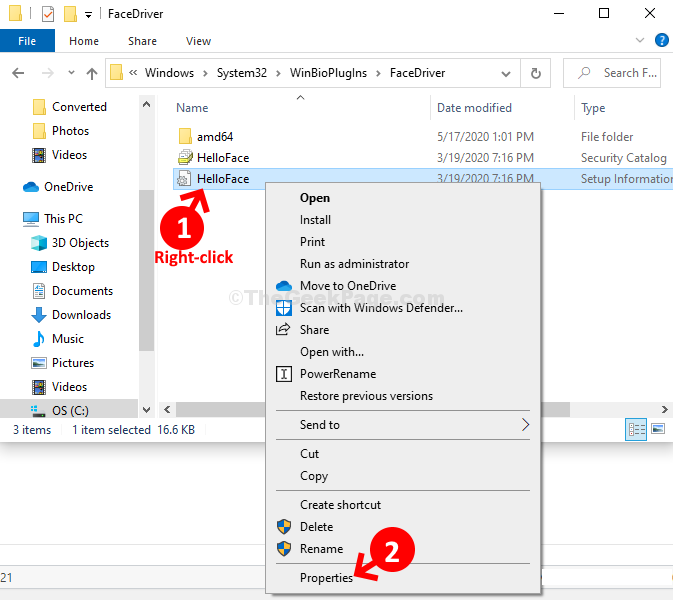Open Documents in navigation pane
This screenshot has width=673, height=600.
pos(72,291)
